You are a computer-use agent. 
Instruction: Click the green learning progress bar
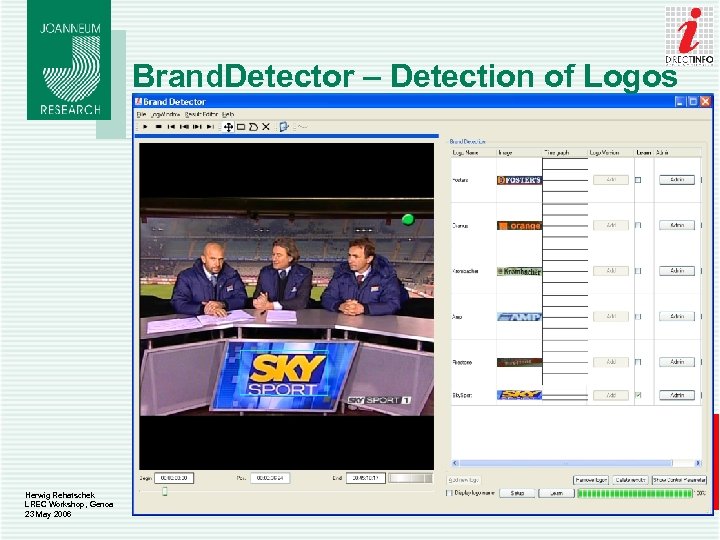tap(635, 493)
